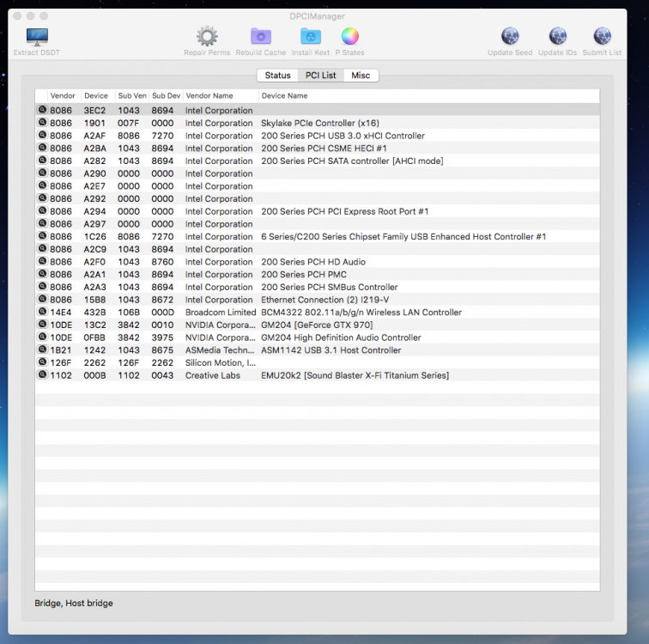
Task: Click the lookup icon for GeForce GTX 970 row
Action: click(42, 324)
